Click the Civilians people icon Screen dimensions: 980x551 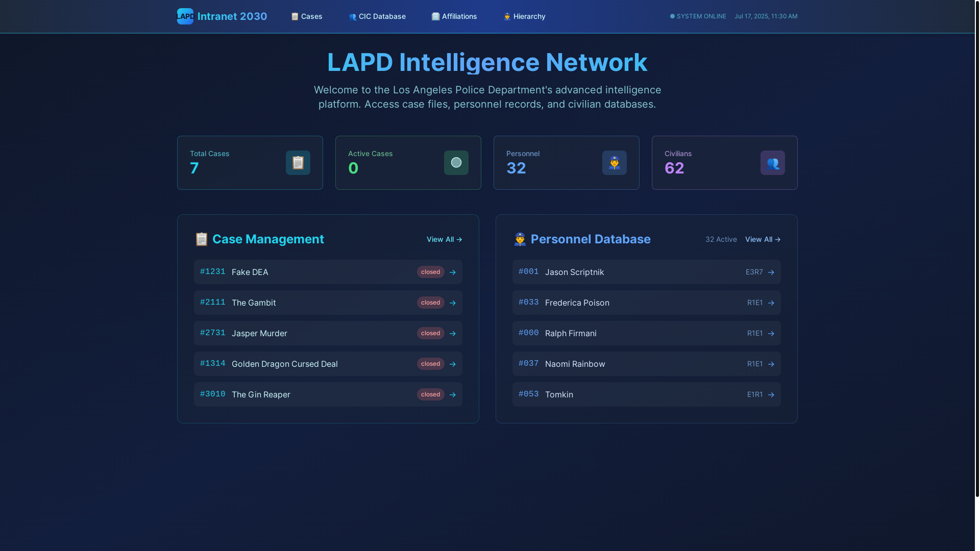click(x=773, y=163)
